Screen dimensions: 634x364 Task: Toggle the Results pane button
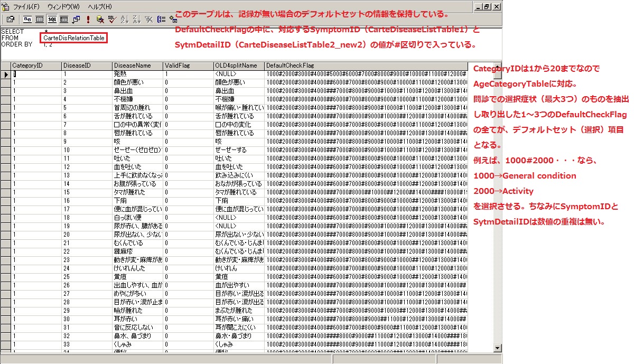64,20
